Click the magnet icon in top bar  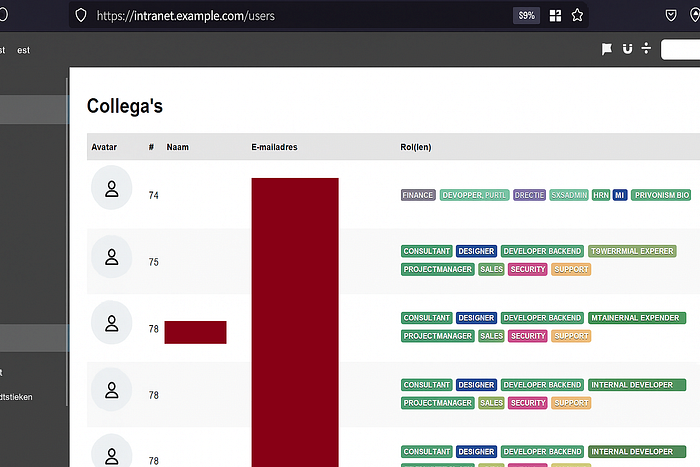[x=627, y=49]
